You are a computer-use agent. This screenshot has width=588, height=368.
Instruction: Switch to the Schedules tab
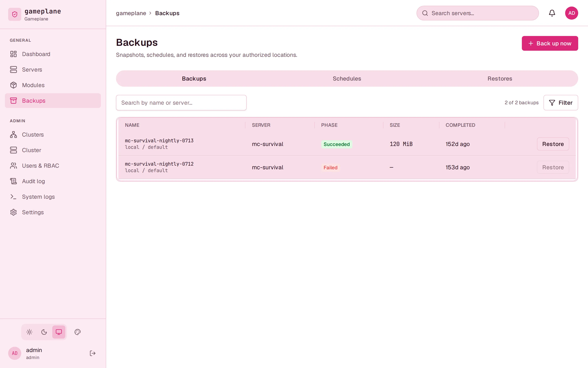[x=347, y=79]
